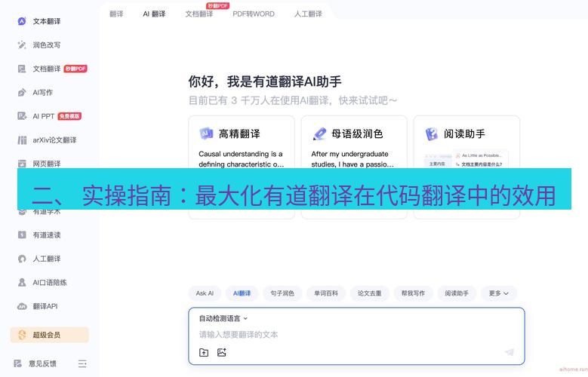Switch to the AI 翻译 top tab

point(154,14)
